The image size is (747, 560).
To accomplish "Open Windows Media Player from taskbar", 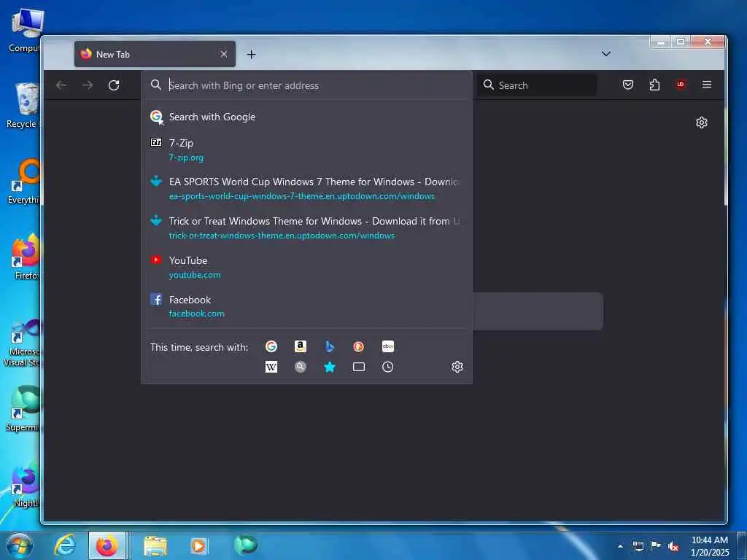I will pos(198,545).
